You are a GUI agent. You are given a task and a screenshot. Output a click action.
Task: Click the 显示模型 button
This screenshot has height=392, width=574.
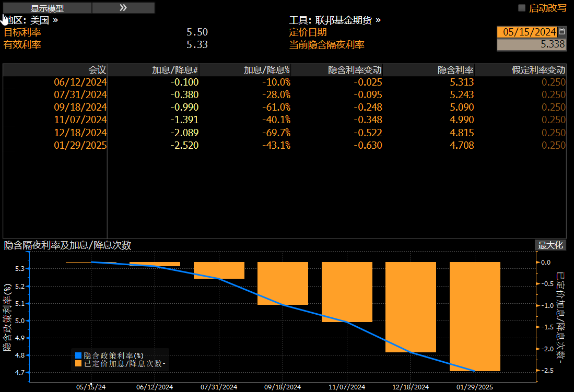(x=47, y=8)
